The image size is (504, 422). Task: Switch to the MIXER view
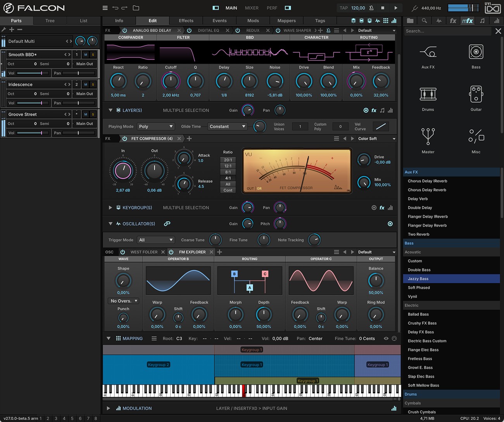(x=252, y=8)
